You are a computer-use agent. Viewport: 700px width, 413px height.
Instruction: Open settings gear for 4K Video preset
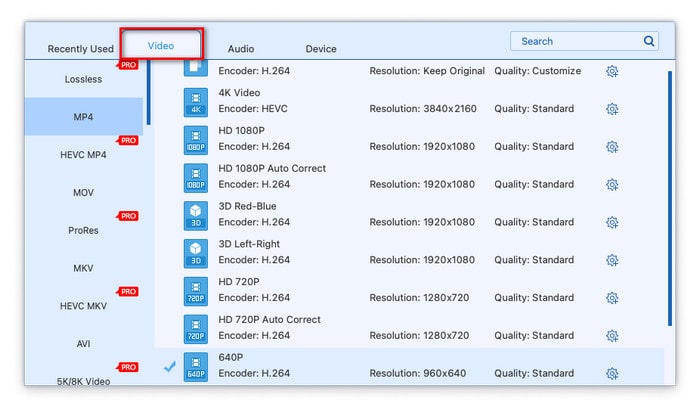612,109
